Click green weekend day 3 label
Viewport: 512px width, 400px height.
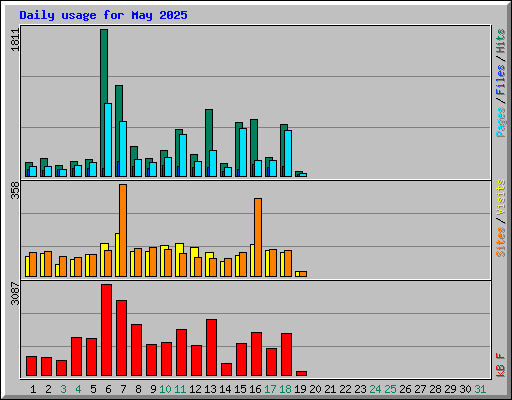click(x=63, y=389)
